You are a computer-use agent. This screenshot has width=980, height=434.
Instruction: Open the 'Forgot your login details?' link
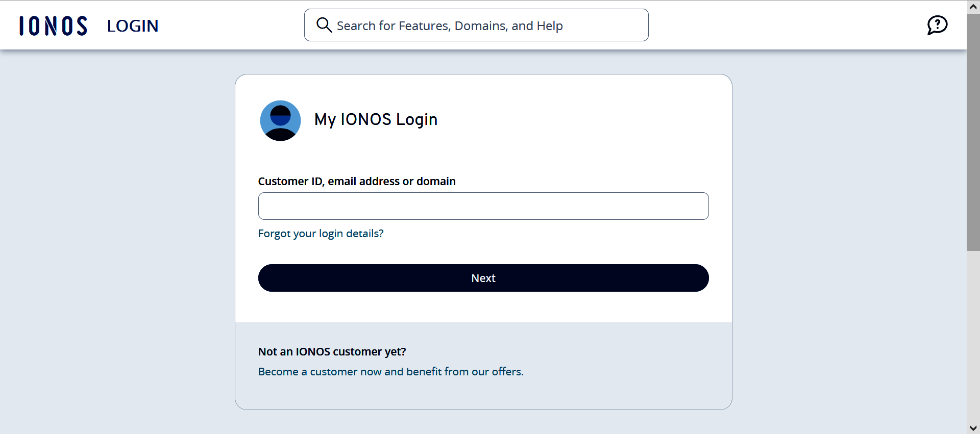[x=321, y=234]
